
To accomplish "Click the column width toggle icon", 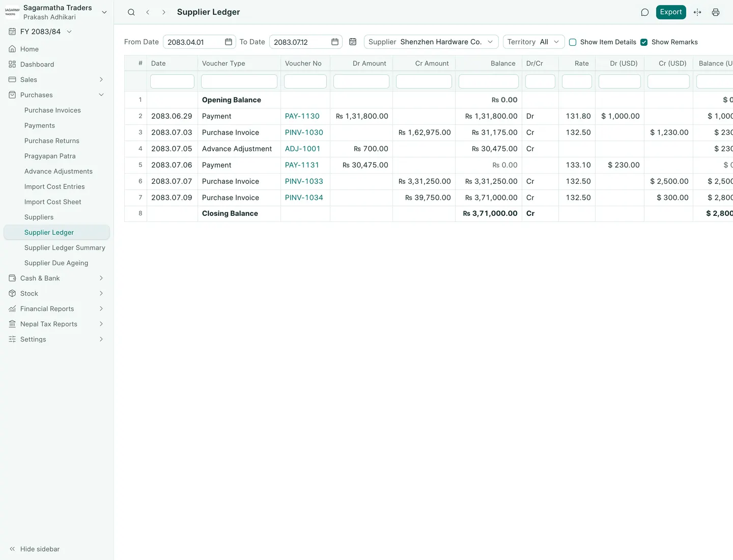I will pyautogui.click(x=697, y=12).
